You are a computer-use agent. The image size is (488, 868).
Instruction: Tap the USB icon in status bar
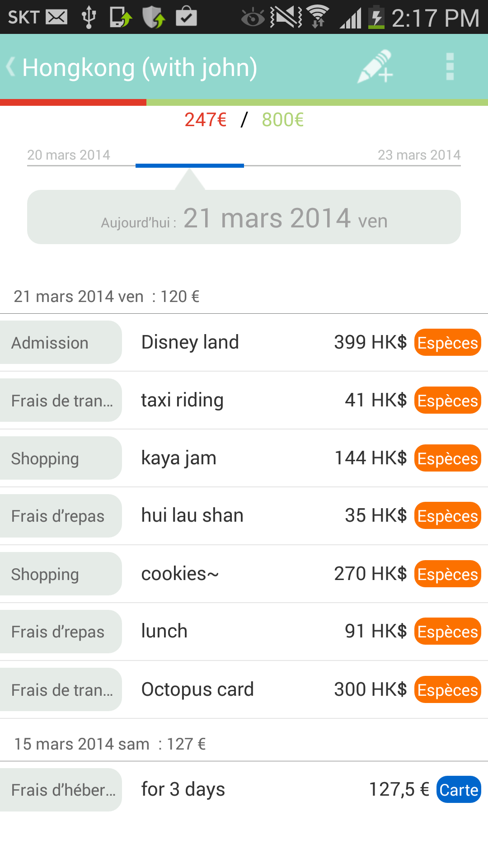click(89, 17)
